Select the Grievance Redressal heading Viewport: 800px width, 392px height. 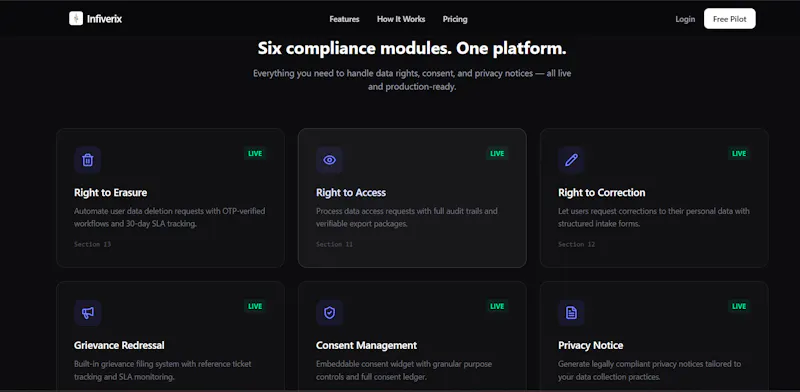point(119,346)
